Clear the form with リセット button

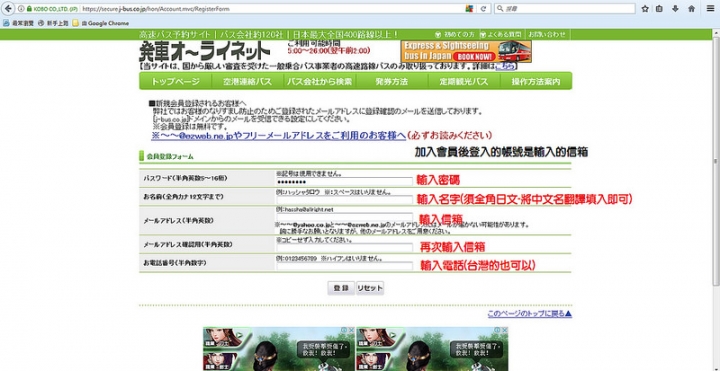click(x=370, y=288)
